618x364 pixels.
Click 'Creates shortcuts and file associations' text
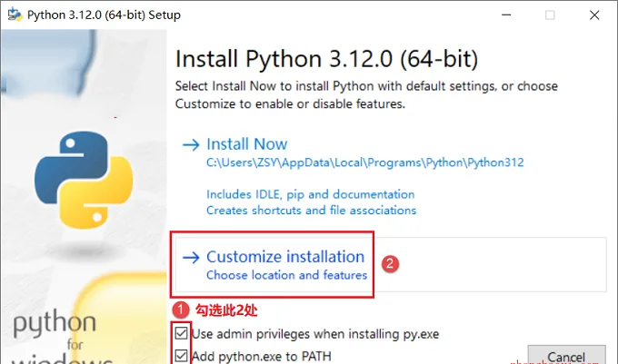312,210
